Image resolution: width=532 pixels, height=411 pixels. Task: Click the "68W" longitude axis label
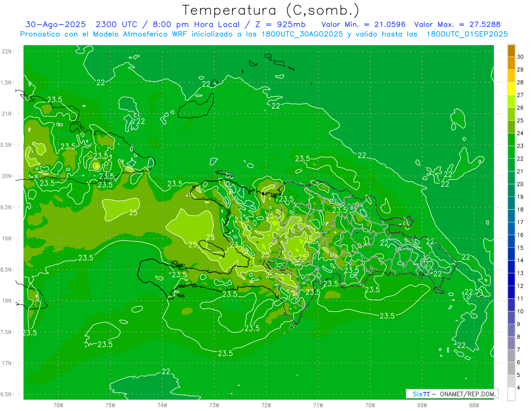(473, 405)
